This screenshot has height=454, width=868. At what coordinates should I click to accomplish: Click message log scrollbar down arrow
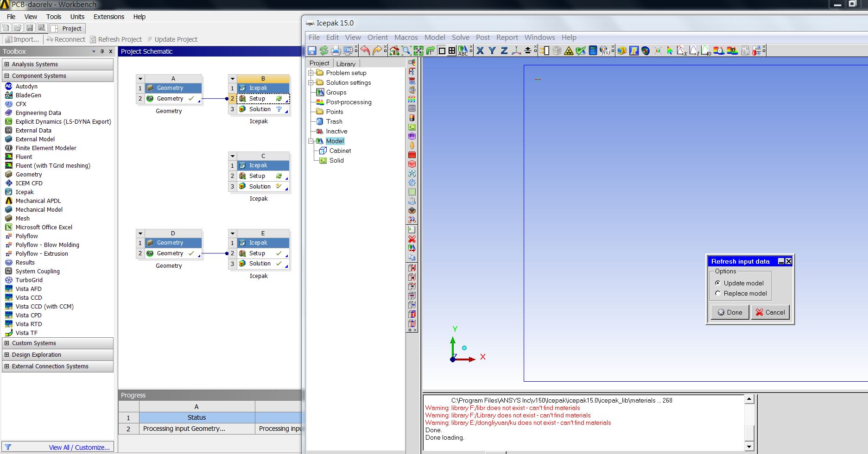pyautogui.click(x=749, y=447)
